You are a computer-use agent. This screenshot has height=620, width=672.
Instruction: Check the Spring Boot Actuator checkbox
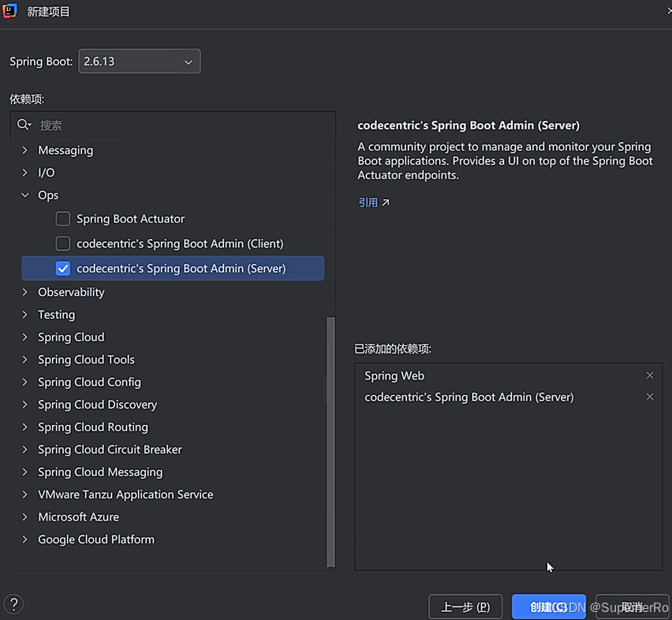[63, 218]
